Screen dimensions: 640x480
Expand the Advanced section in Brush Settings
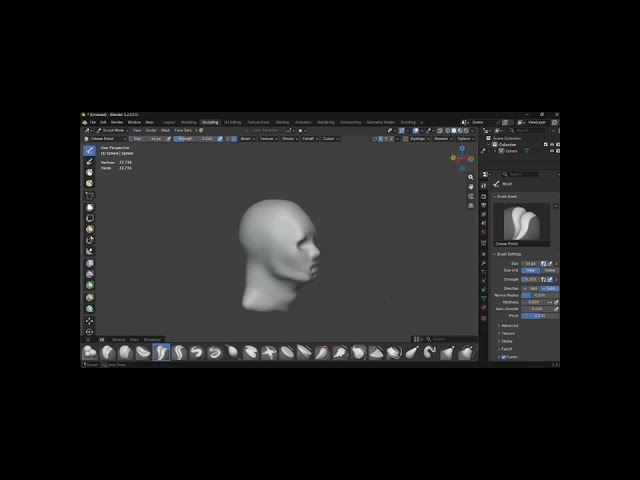coord(507,326)
